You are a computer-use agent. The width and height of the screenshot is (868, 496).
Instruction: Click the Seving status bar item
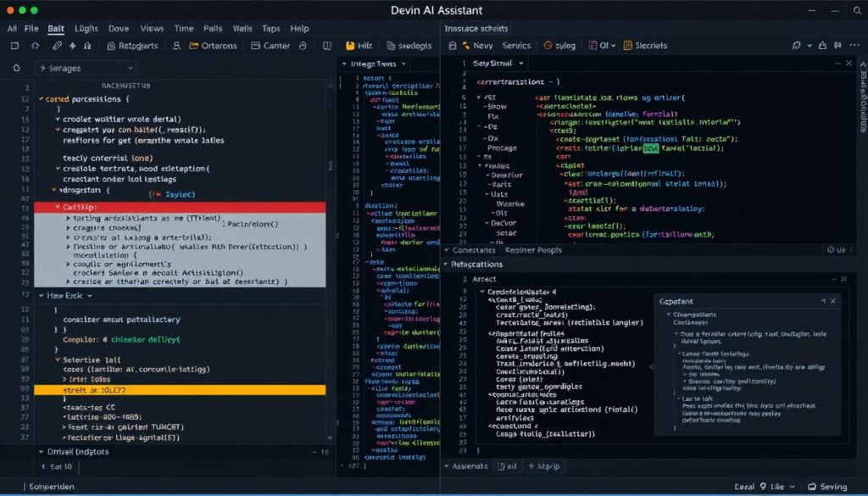point(827,487)
